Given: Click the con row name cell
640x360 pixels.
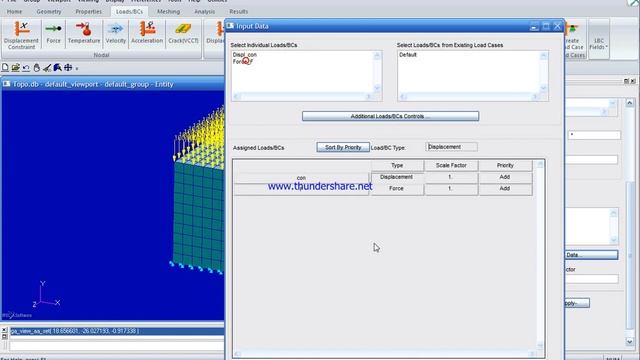Looking at the screenshot, I should tap(301, 178).
